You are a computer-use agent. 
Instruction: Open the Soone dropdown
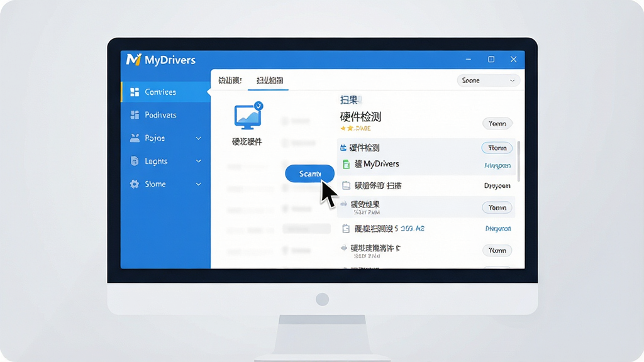coord(488,80)
